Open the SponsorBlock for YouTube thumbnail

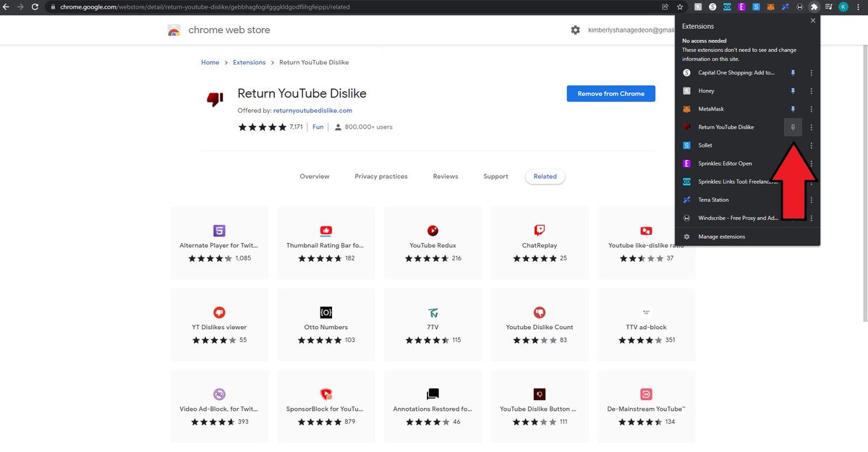coord(325,393)
